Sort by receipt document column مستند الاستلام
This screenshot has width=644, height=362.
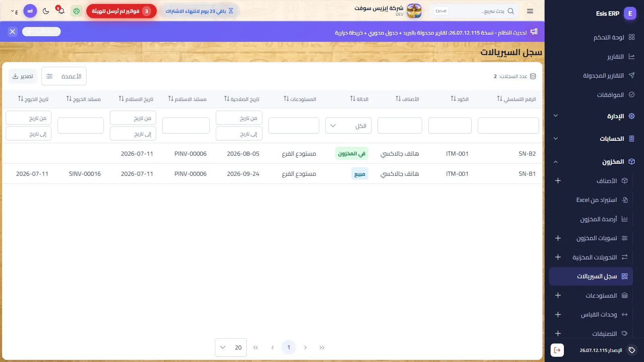[187, 99]
